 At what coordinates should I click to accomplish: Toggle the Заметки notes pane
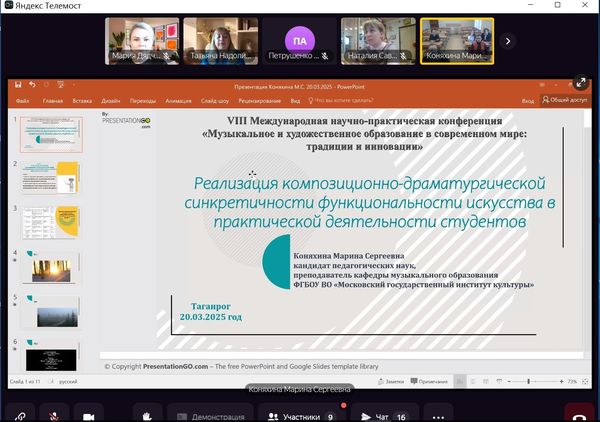pyautogui.click(x=390, y=381)
